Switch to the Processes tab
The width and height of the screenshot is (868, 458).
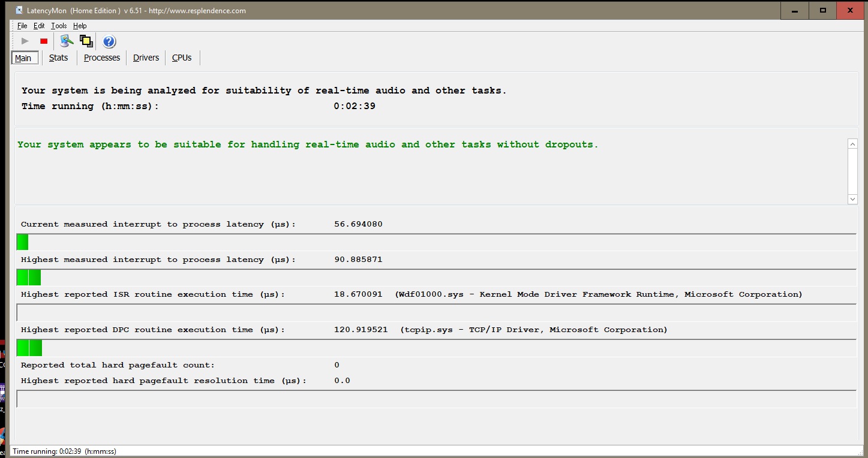102,58
